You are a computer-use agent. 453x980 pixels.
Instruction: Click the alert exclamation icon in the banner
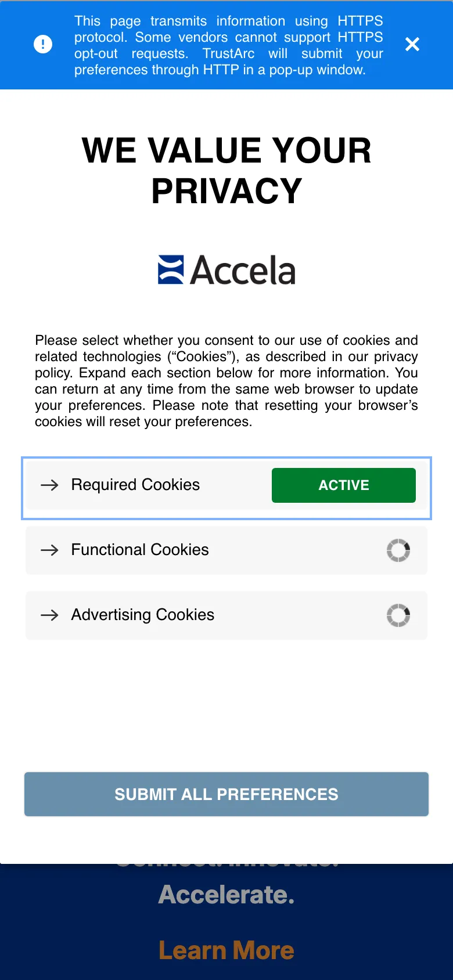(x=43, y=44)
